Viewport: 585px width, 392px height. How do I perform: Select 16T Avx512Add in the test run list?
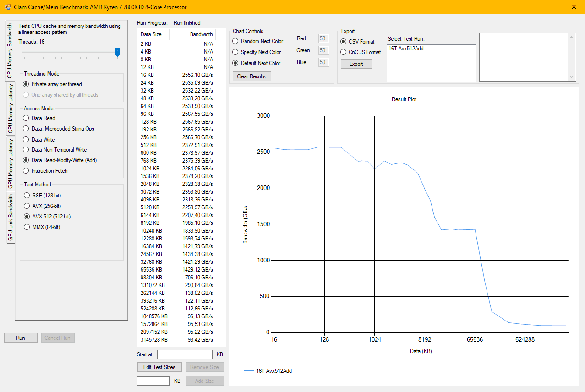coord(406,48)
